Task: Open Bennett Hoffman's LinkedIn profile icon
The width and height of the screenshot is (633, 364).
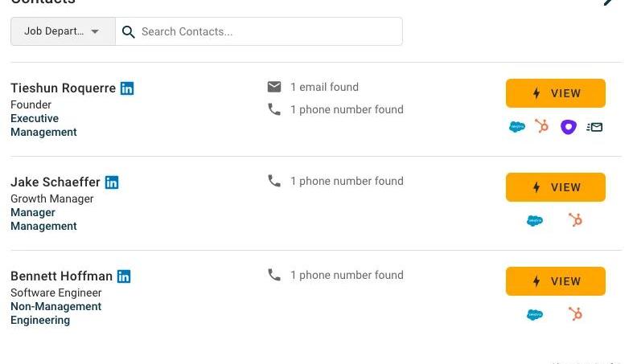Action: (124, 276)
